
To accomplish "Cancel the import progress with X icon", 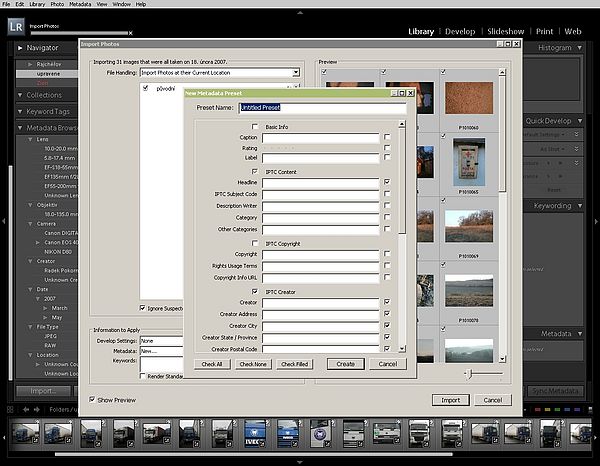I will [130, 33].
